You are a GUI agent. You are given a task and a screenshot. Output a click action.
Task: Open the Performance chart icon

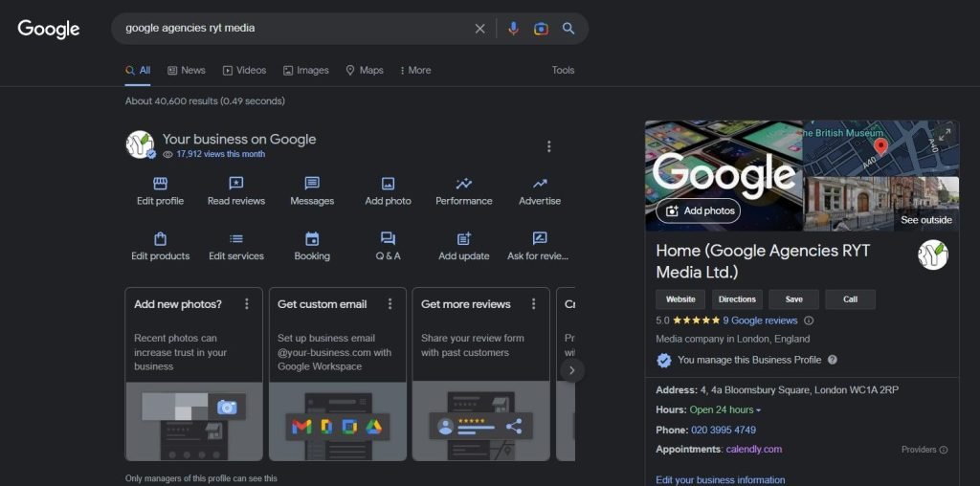click(464, 184)
